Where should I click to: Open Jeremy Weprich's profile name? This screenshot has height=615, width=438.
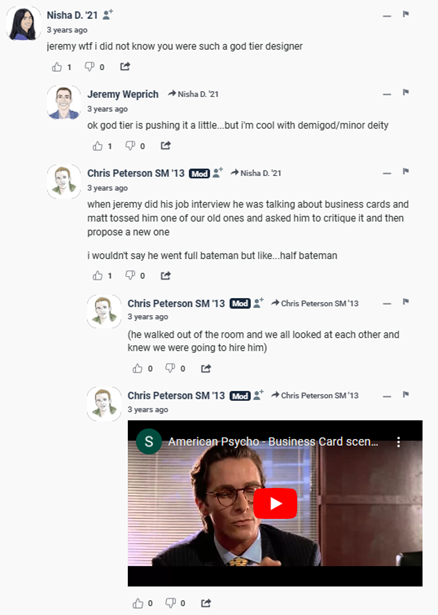click(123, 95)
